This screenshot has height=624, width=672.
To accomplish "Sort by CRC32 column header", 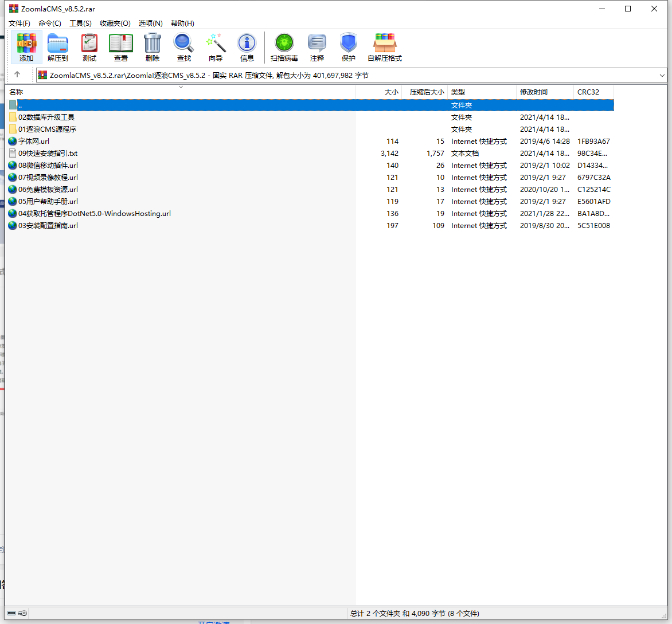I will (x=594, y=92).
